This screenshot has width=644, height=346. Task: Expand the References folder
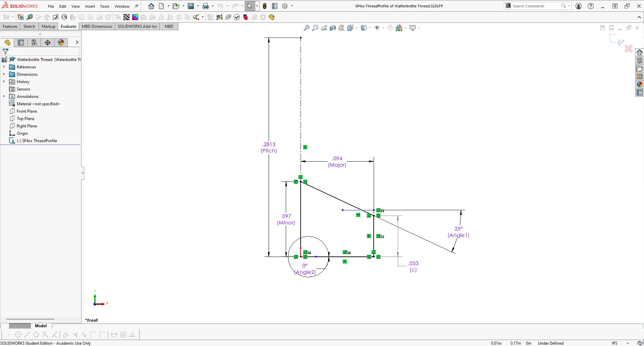4,67
